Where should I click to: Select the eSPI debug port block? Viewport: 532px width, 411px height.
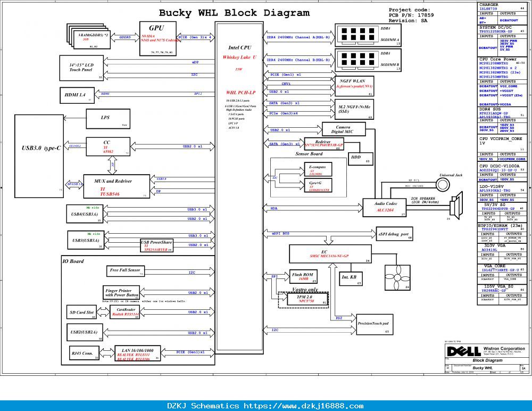(394, 234)
